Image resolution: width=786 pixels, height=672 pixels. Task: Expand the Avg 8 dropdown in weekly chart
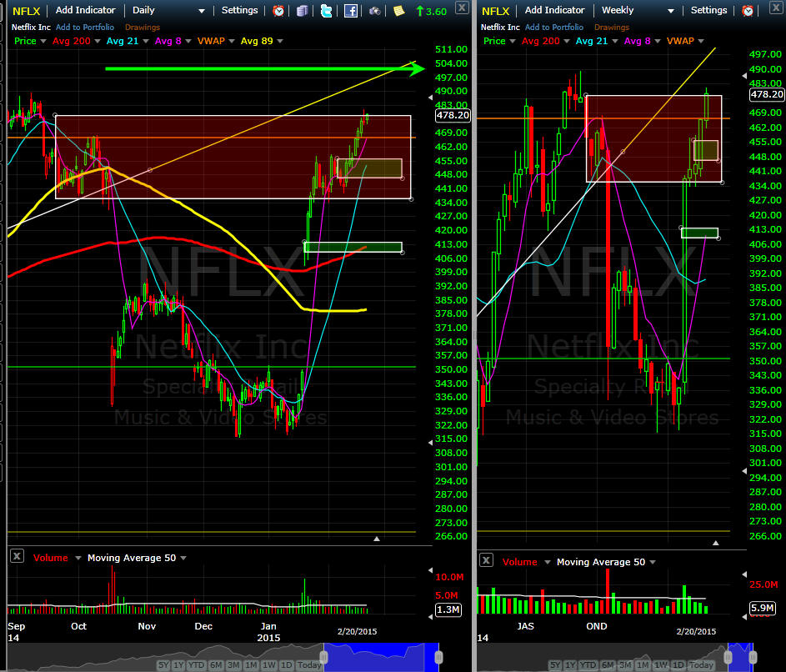[657, 41]
